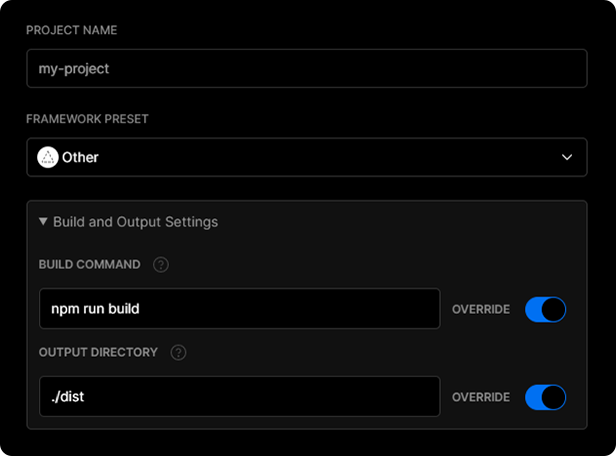Click the OVERRIDE label beside Output Directory

[481, 397]
